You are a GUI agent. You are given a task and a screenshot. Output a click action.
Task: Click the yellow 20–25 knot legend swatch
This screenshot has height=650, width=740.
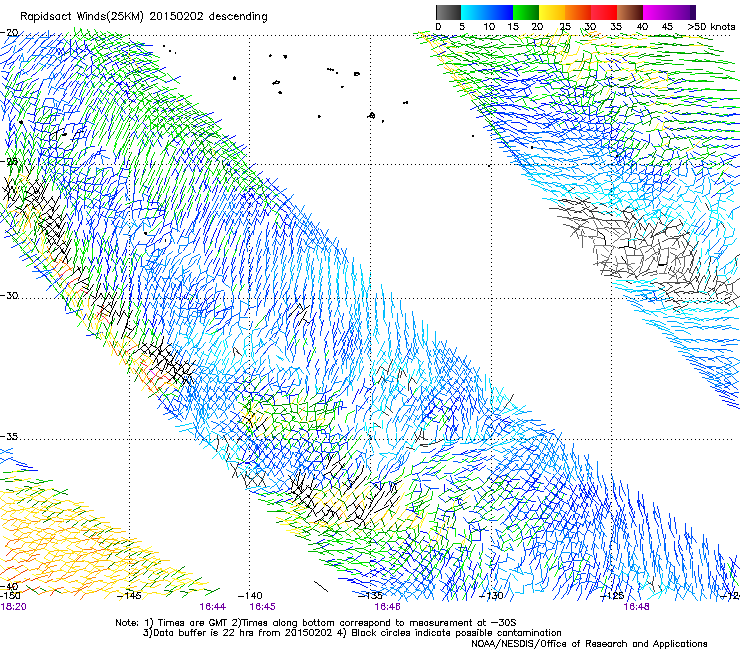pos(552,12)
